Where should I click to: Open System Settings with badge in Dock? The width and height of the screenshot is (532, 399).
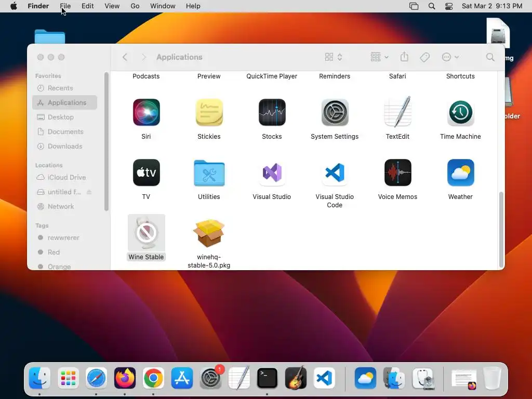click(210, 378)
